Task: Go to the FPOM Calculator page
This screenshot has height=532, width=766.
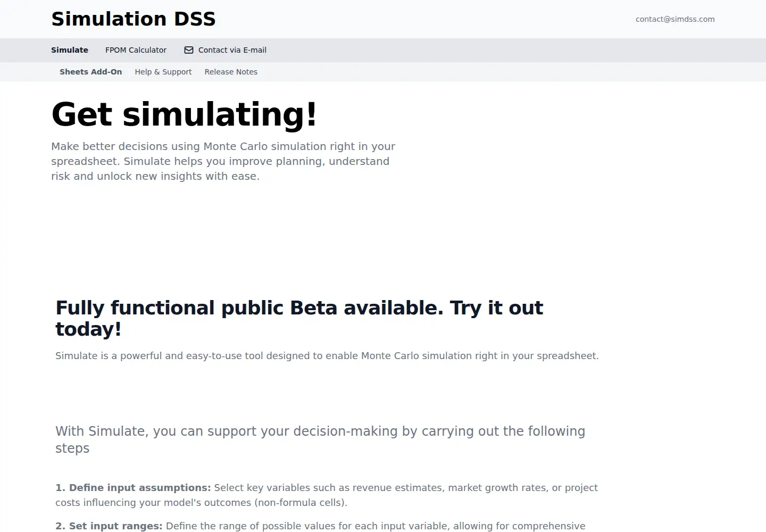Action: click(x=136, y=50)
